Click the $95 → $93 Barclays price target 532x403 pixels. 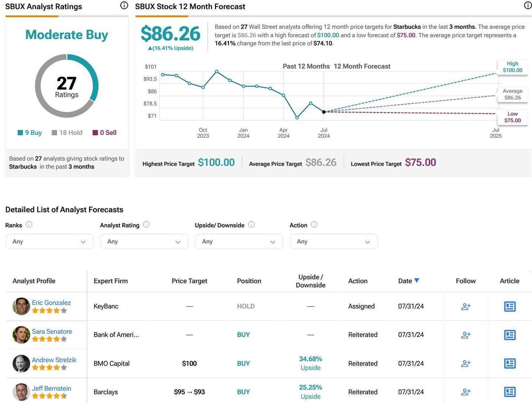pos(189,392)
